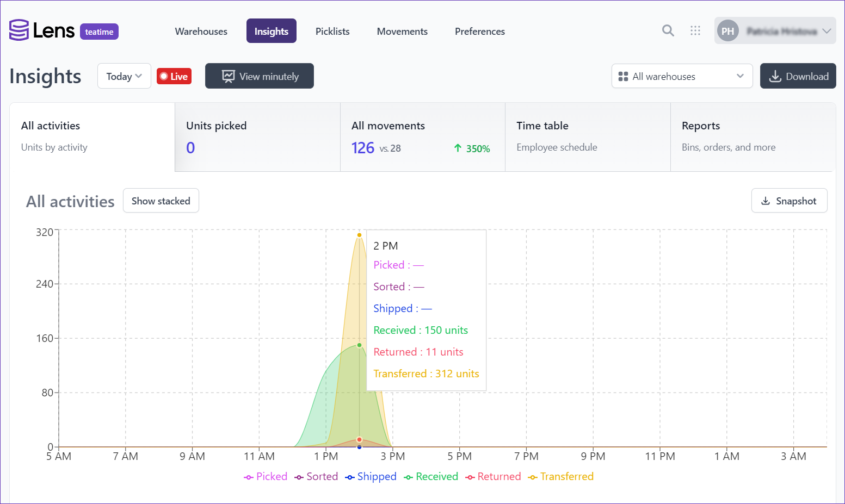
Task: Open the apps grid menu icon
Action: (x=695, y=30)
